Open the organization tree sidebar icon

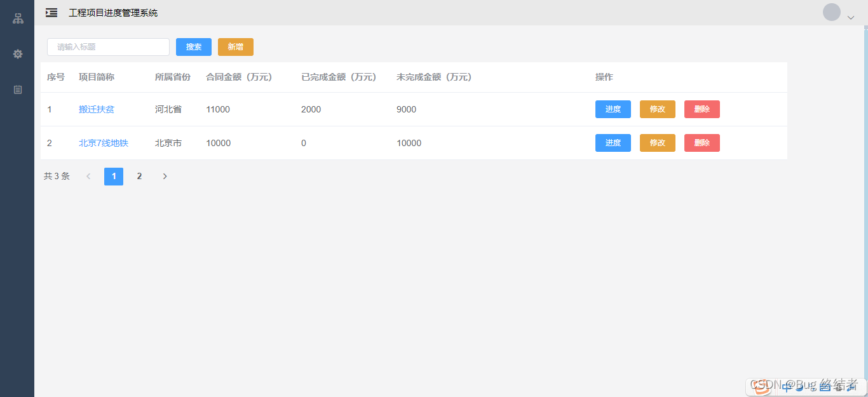[18, 18]
